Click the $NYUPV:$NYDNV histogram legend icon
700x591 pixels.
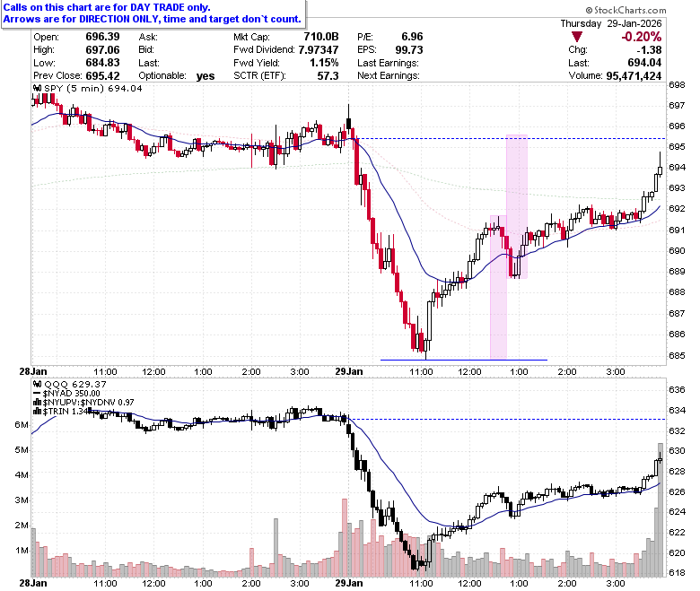38,403
